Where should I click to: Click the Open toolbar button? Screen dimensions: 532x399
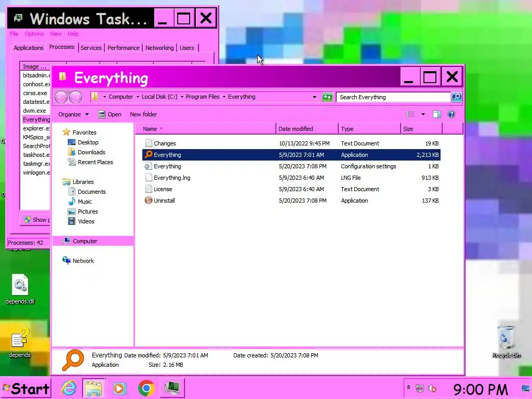click(110, 114)
